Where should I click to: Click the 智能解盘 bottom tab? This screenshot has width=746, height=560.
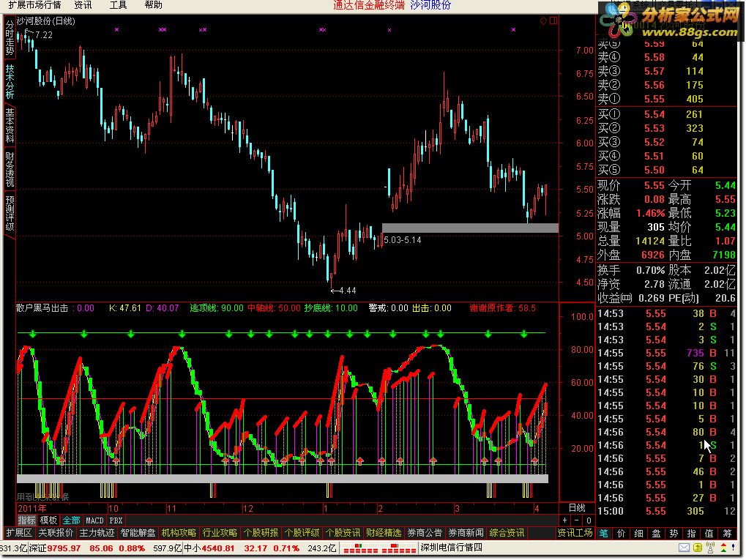[x=138, y=533]
